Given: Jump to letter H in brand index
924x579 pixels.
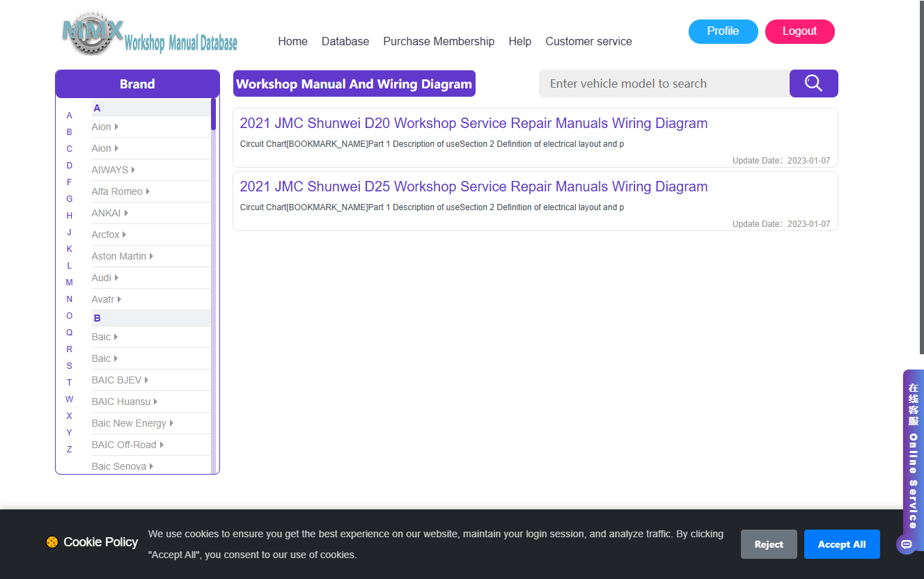Looking at the screenshot, I should tap(70, 216).
